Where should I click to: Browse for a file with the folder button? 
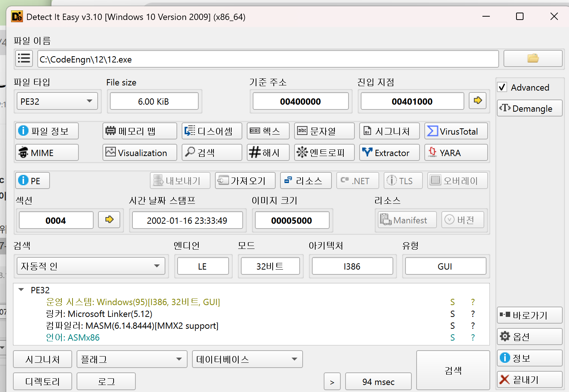[x=533, y=58]
